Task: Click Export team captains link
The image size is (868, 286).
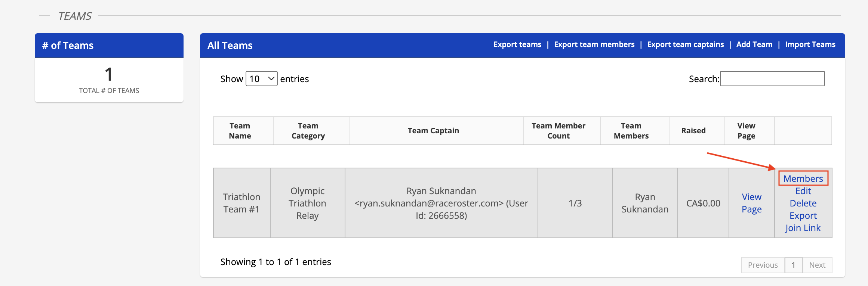Action: tap(685, 44)
